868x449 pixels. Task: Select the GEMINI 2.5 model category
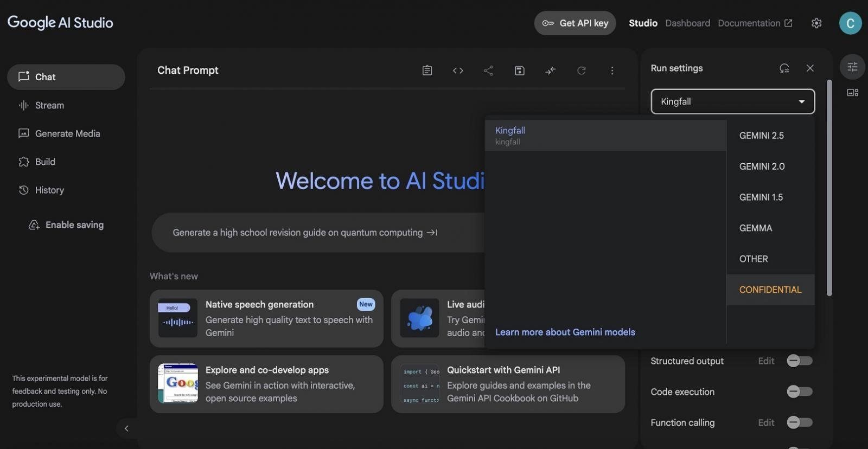coord(761,136)
